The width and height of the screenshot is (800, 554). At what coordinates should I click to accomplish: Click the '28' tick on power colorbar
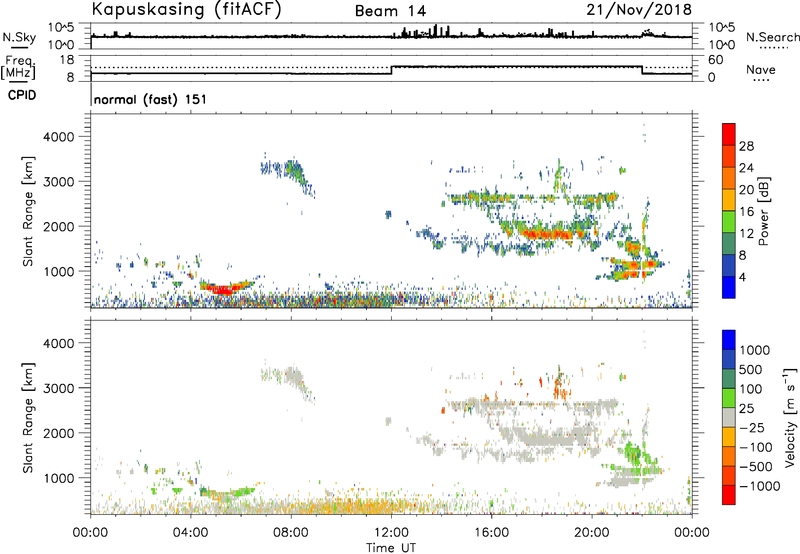pos(746,146)
